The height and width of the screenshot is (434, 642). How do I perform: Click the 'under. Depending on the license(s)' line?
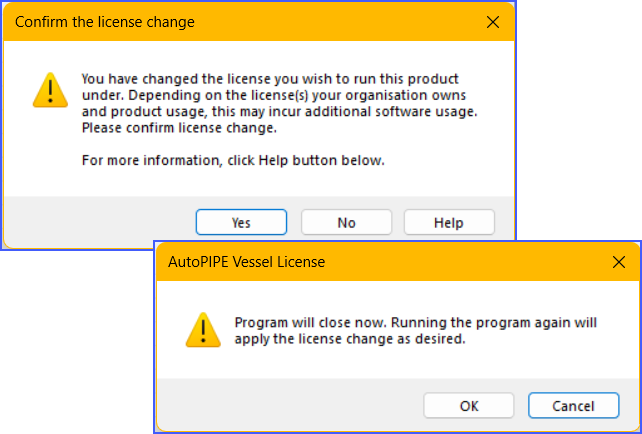pos(274,95)
